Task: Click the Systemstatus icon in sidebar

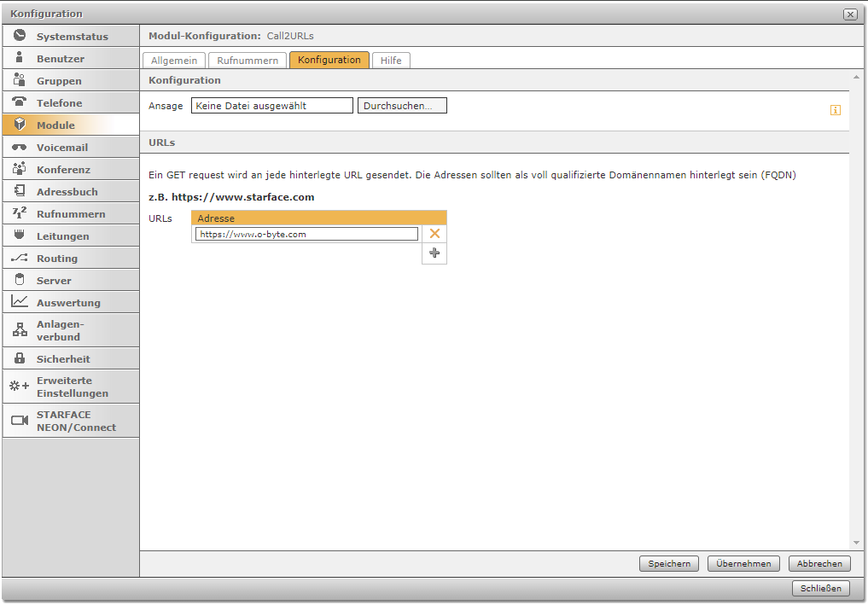Action: [20, 36]
